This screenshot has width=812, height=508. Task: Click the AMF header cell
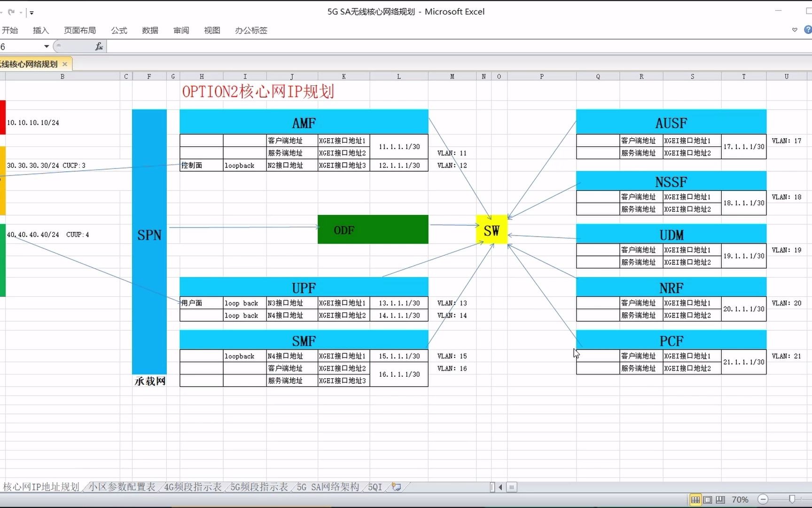304,122
